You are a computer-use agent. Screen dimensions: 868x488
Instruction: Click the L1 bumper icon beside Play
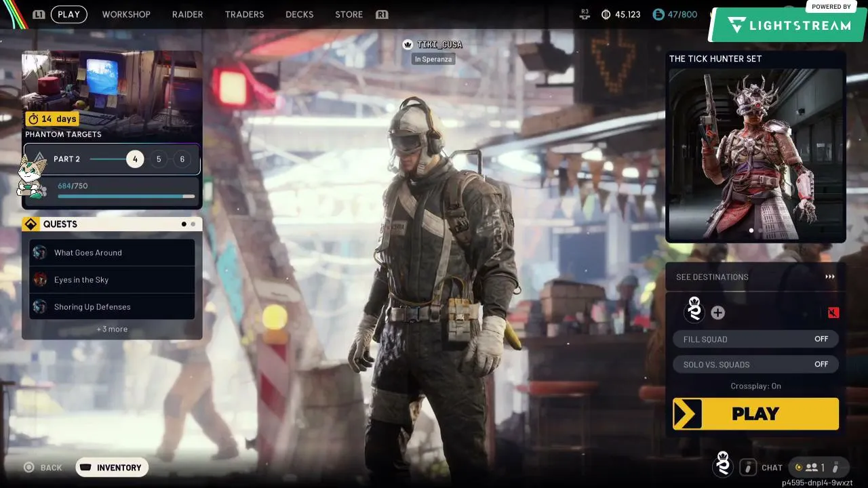[39, 14]
